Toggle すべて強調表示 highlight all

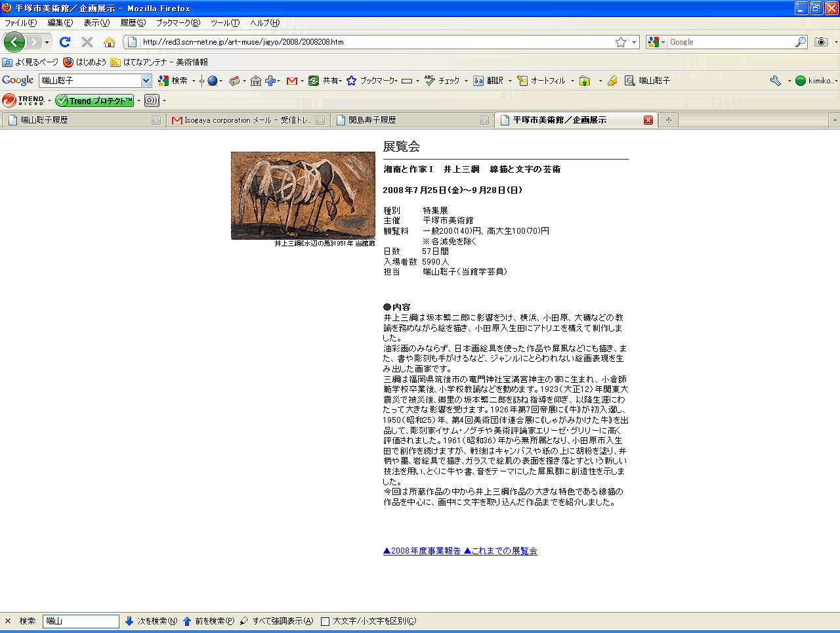[x=276, y=621]
